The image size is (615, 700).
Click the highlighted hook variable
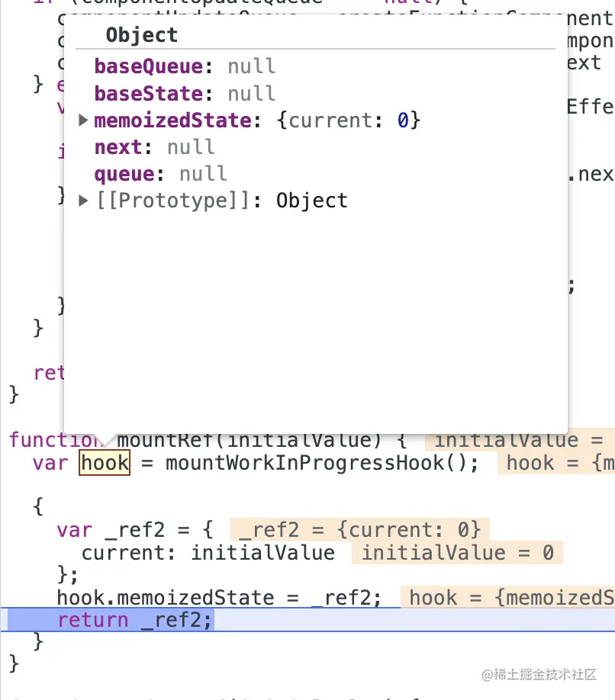point(105,463)
